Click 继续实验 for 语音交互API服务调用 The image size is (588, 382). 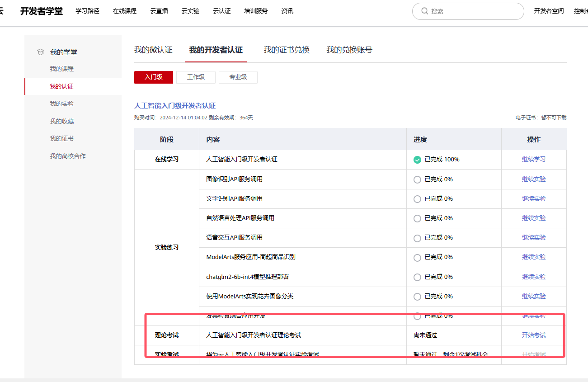coord(534,238)
